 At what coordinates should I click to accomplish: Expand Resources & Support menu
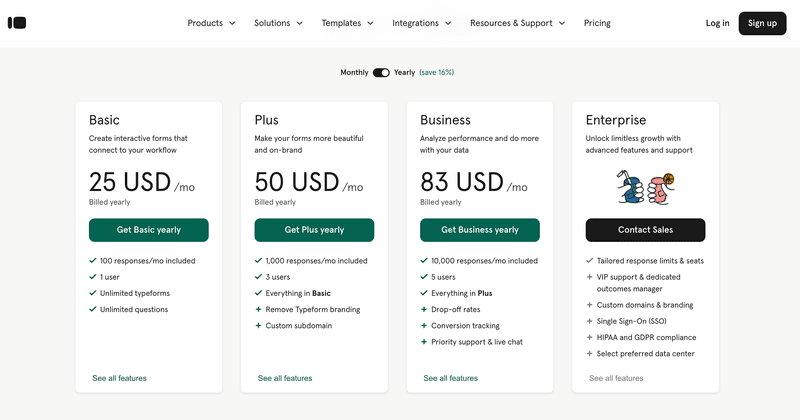[517, 23]
